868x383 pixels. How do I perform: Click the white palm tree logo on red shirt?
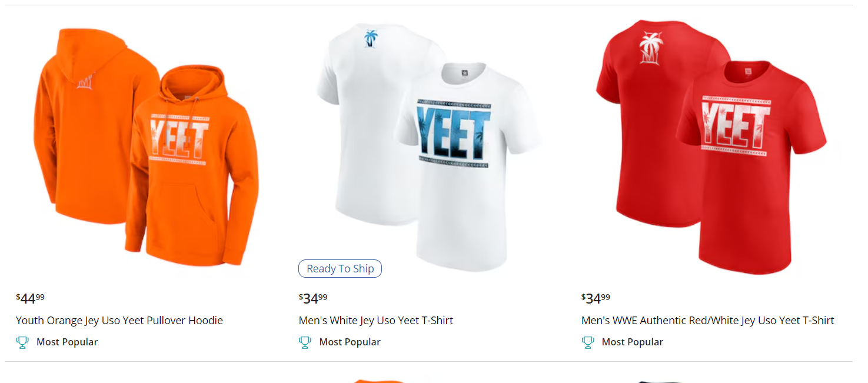(651, 47)
